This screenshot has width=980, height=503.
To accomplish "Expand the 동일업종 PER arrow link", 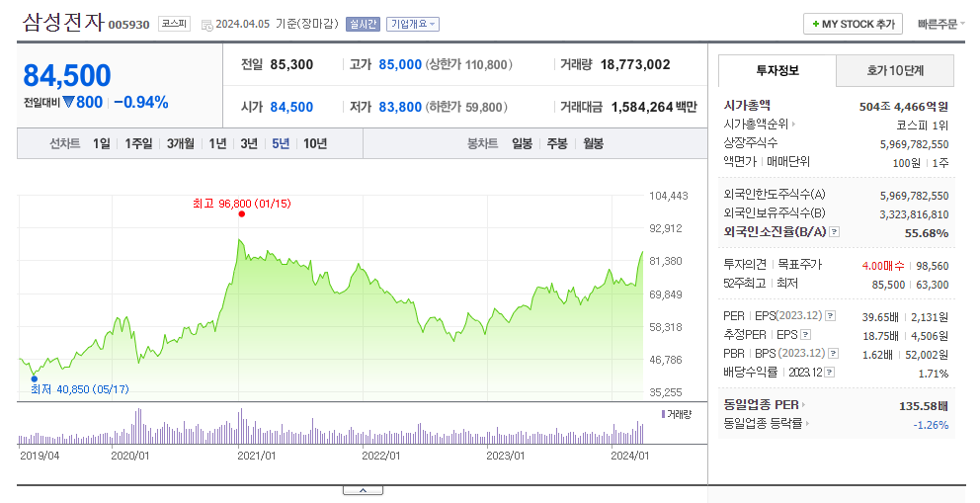I will [803, 405].
